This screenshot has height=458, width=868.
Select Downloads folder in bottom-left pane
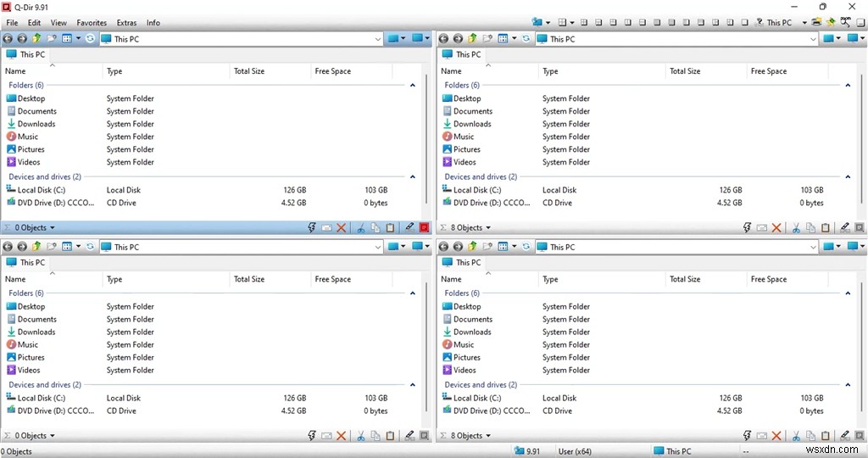(31, 332)
